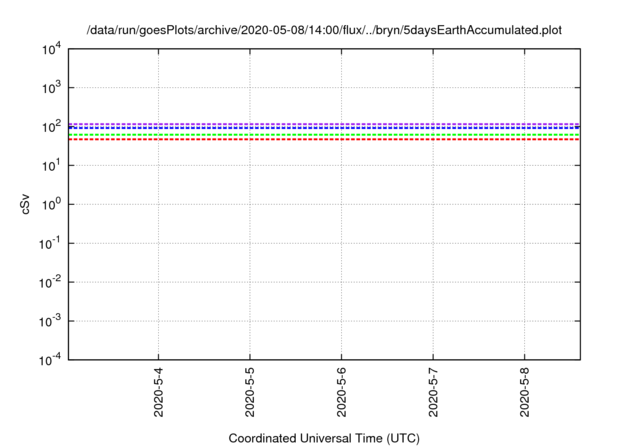Click the y-axis label 10^1
The image size is (640, 448).
tap(51, 166)
